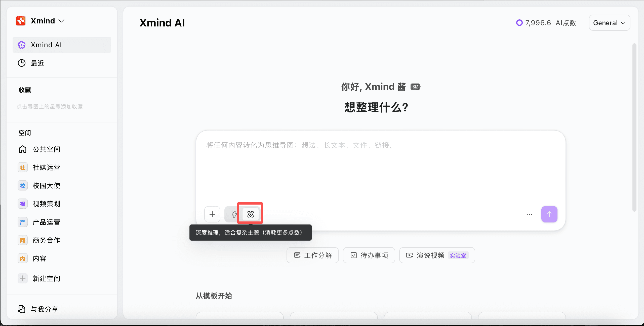Click the main page vertical scrollbar
Image resolution: width=644 pixels, height=326 pixels.
(634, 127)
